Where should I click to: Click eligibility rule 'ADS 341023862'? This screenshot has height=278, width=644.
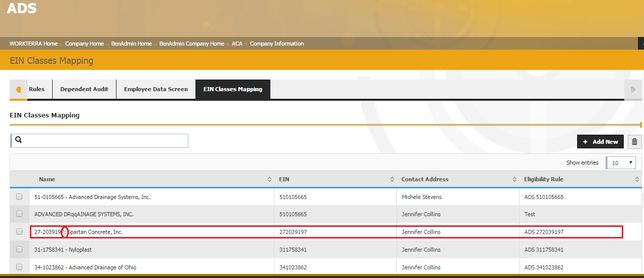pos(544,267)
